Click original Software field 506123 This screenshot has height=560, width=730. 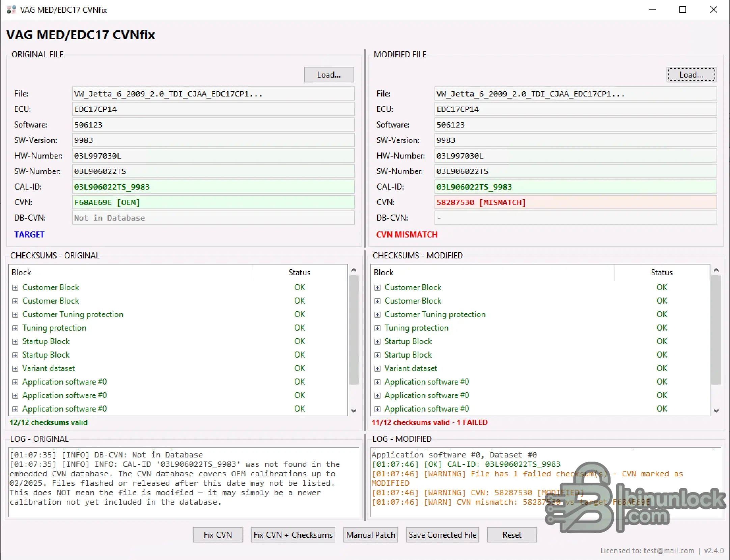click(213, 125)
